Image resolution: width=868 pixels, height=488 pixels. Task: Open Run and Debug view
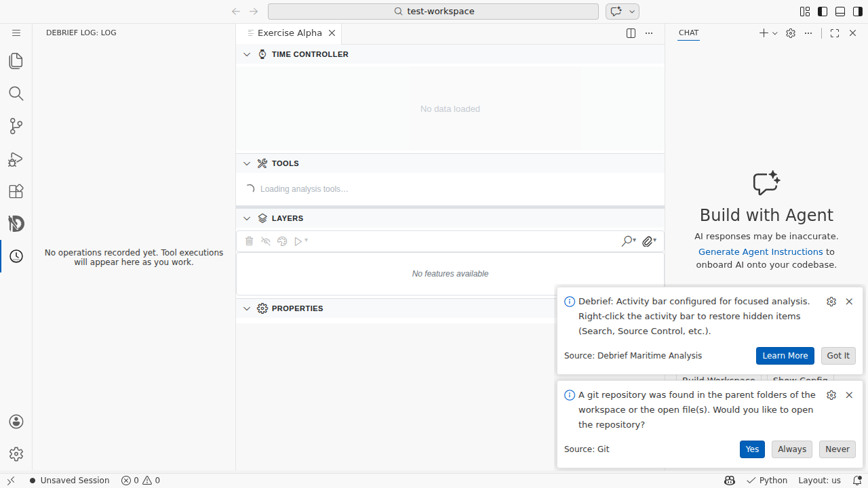click(16, 159)
